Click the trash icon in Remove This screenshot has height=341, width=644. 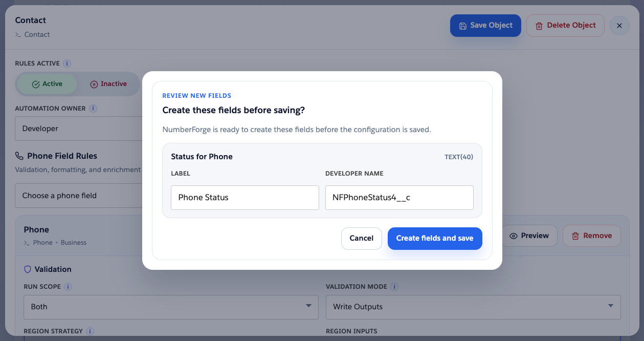575,236
